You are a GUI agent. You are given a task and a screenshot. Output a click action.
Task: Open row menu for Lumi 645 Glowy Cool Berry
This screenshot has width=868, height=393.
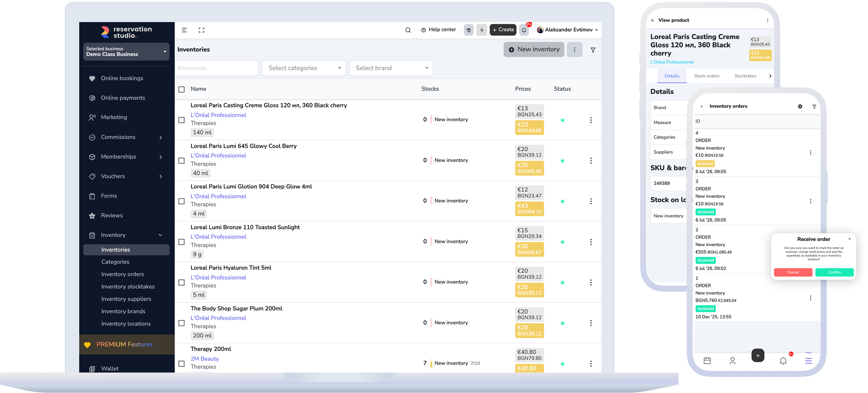(591, 161)
